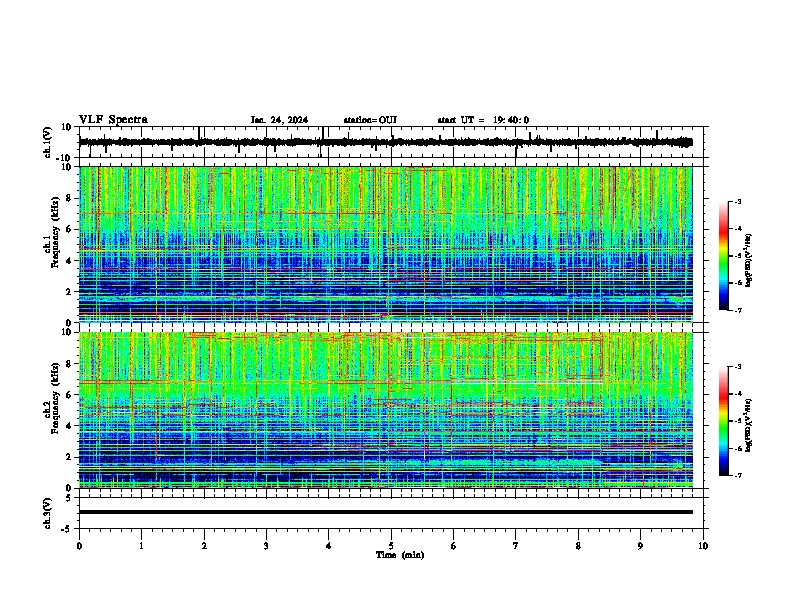The width and height of the screenshot is (792, 612).
Task: Click the "10" tick on the time axis
Action: click(x=703, y=546)
